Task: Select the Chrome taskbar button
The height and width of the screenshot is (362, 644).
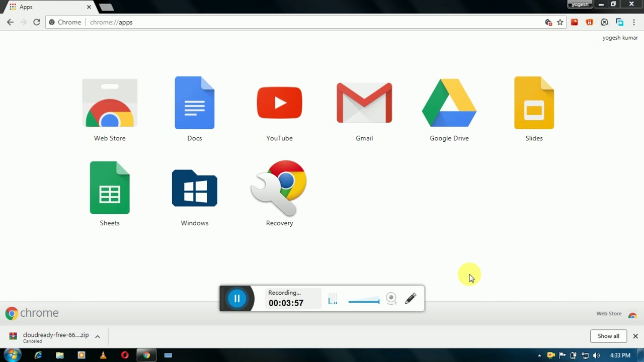Action: coord(146,355)
